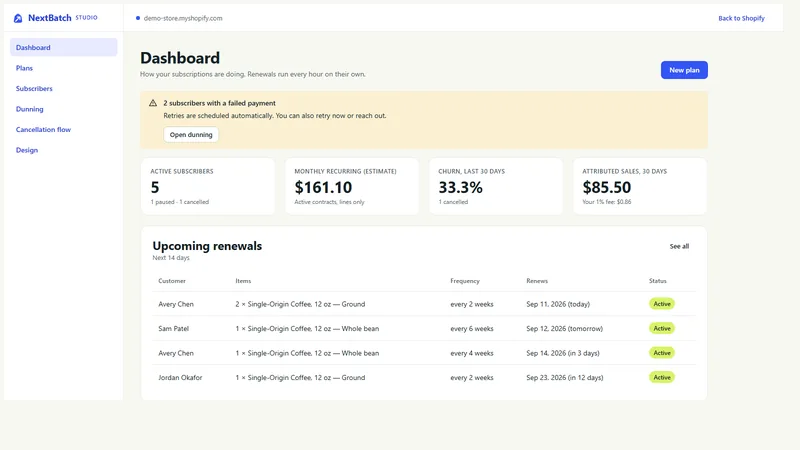Click Sep 11, 2026 (today) renewal date
This screenshot has height=450, width=800.
(558, 304)
